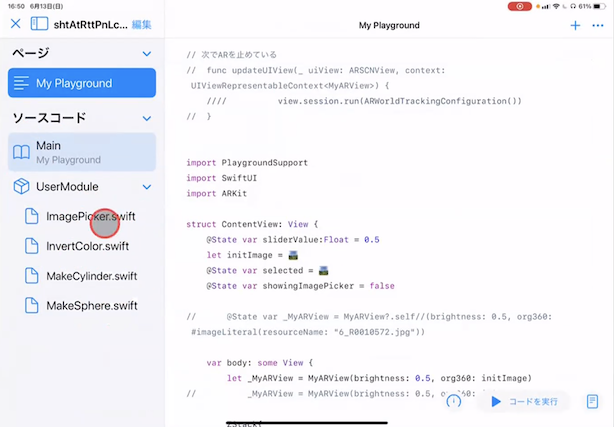The height and width of the screenshot is (427, 614).
Task: Open the more options ellipsis menu
Action: 598,25
